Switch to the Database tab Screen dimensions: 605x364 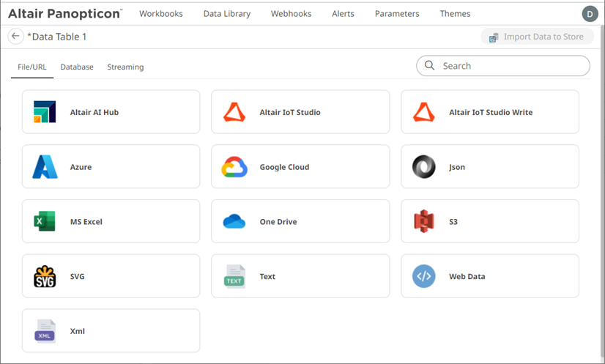(x=77, y=67)
